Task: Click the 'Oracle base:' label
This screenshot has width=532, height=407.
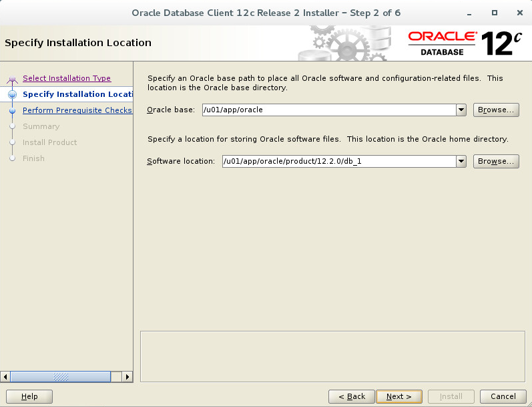Action: [171, 110]
